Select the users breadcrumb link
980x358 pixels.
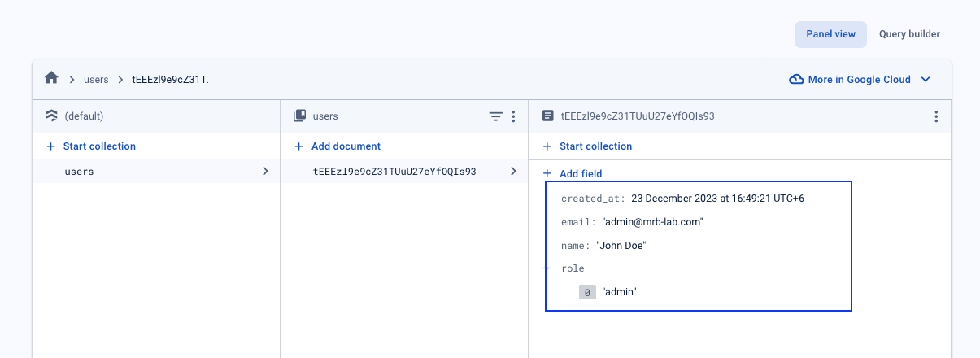pos(96,80)
